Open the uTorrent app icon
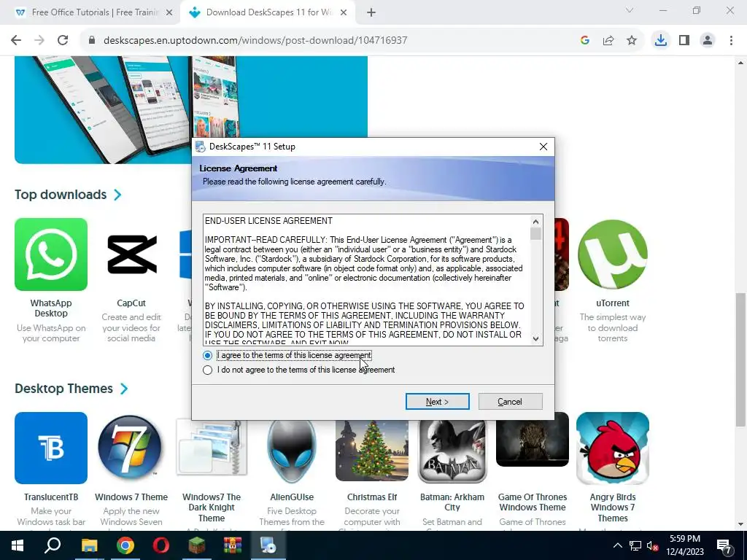The image size is (747, 560). 613,254
